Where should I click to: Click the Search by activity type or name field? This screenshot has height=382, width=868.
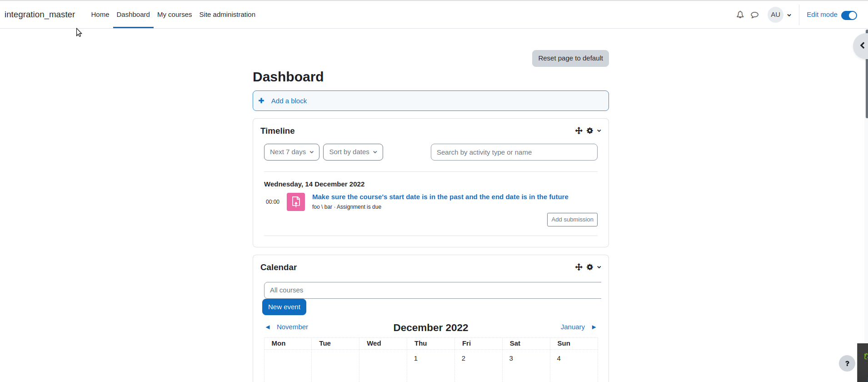pos(514,152)
